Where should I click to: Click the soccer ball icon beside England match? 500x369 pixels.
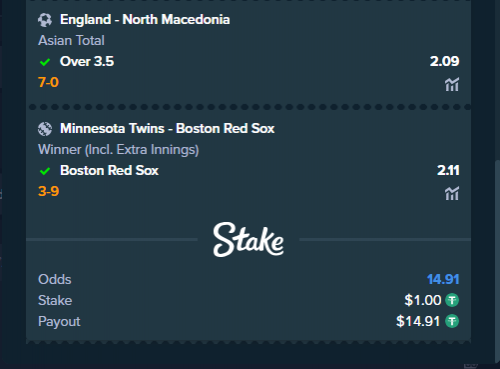[x=45, y=20]
